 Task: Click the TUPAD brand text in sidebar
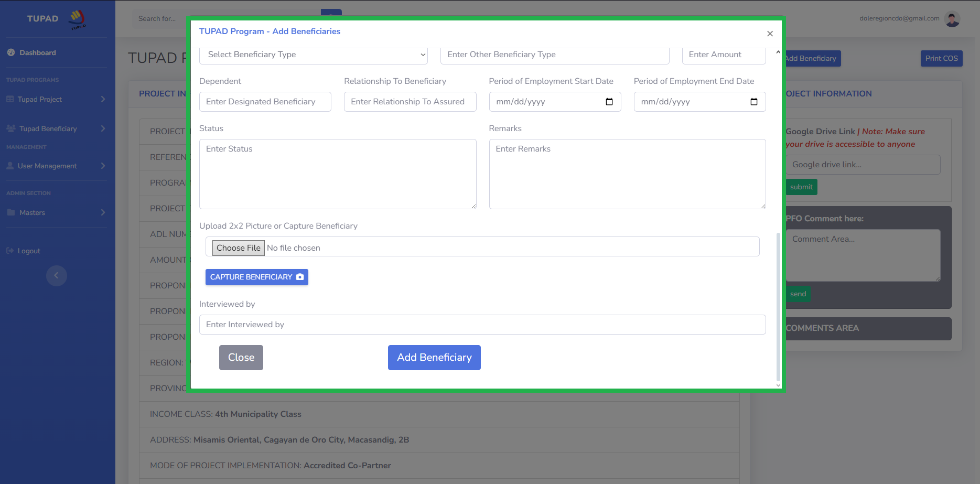coord(43,19)
